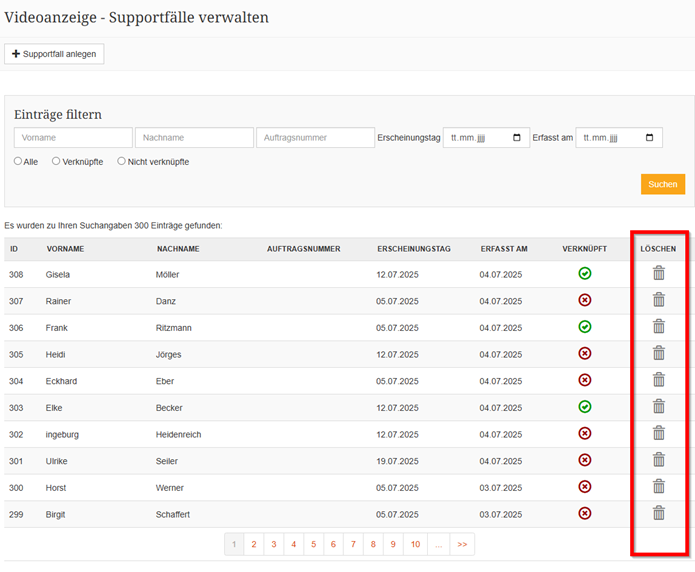695x572 pixels.
Task: Click red unlinked status icon for ID 302
Action: (x=585, y=433)
